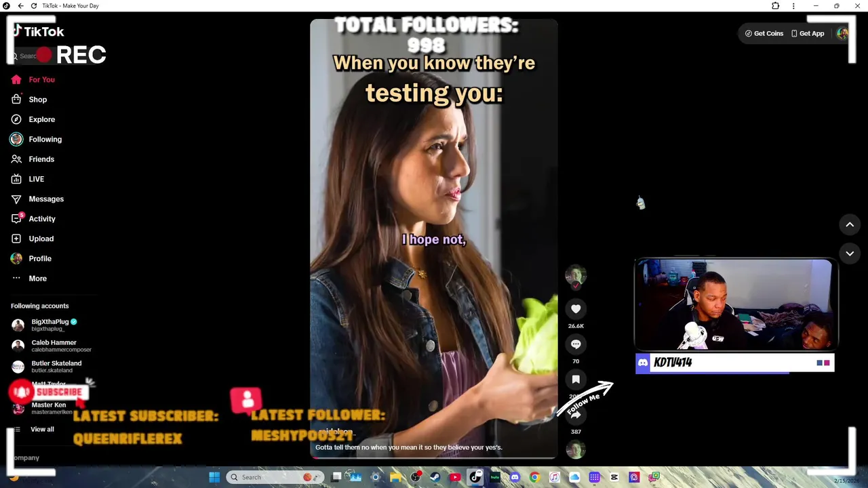
Task: Open the LIVE section
Action: tap(36, 179)
